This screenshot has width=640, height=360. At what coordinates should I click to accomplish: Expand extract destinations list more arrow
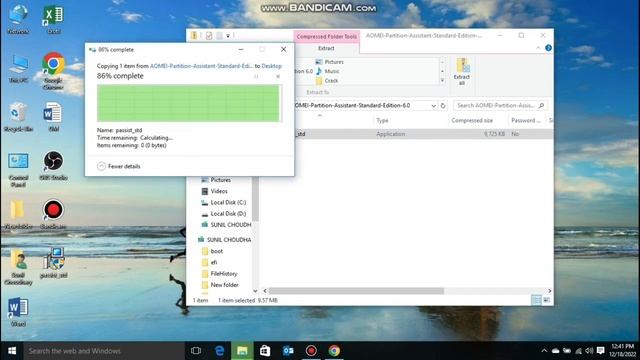(442, 80)
